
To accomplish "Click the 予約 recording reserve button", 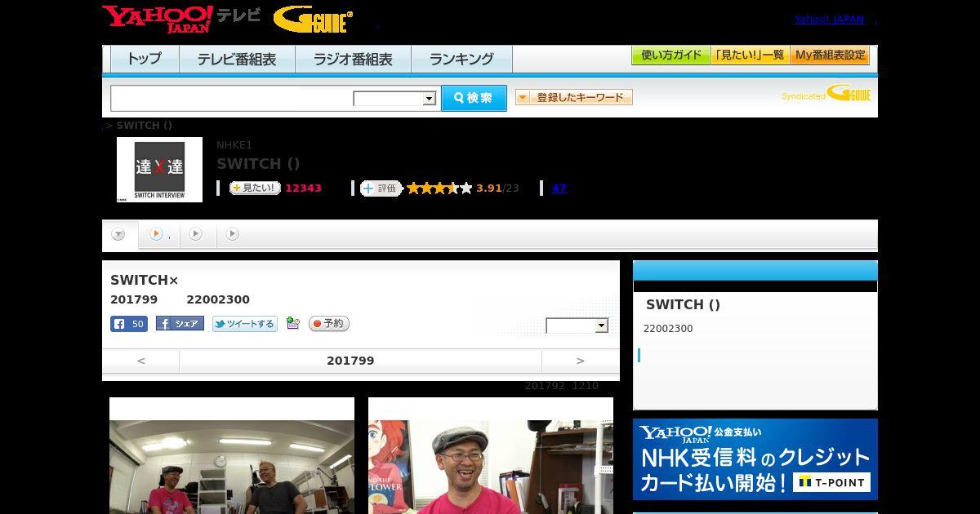I will [x=329, y=324].
